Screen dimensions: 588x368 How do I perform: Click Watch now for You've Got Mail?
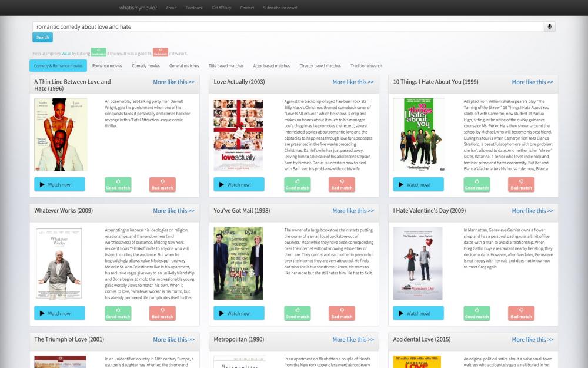pyautogui.click(x=239, y=313)
